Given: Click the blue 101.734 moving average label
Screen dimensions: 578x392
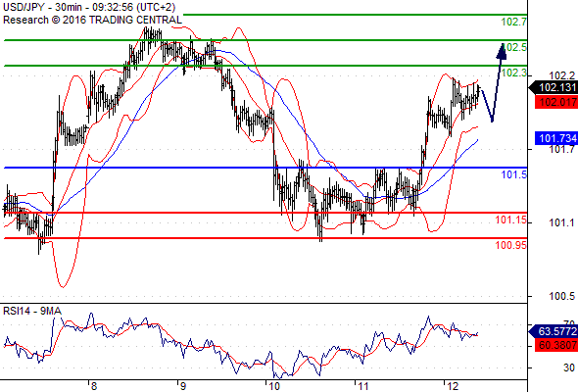Looking at the screenshot, I should (x=556, y=138).
